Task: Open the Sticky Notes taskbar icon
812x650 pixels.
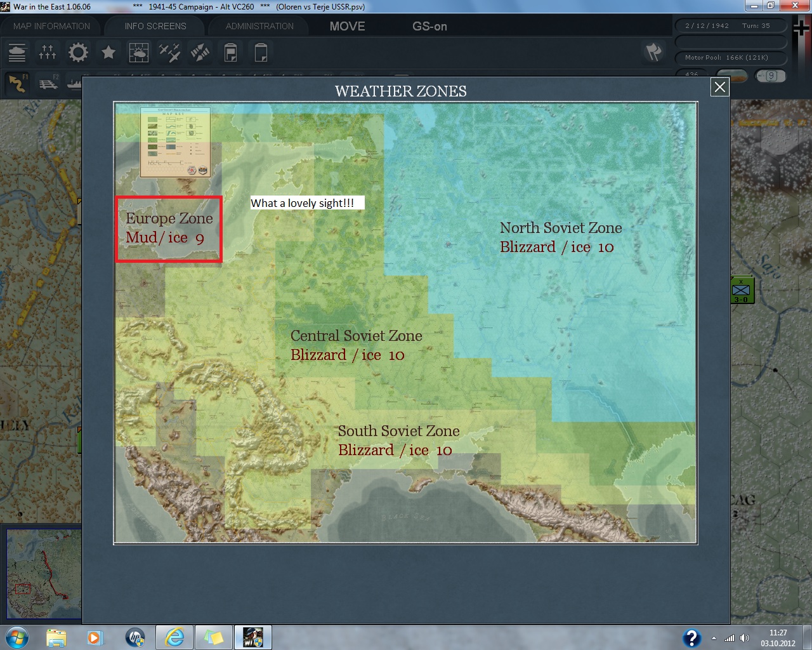Action: 213,637
